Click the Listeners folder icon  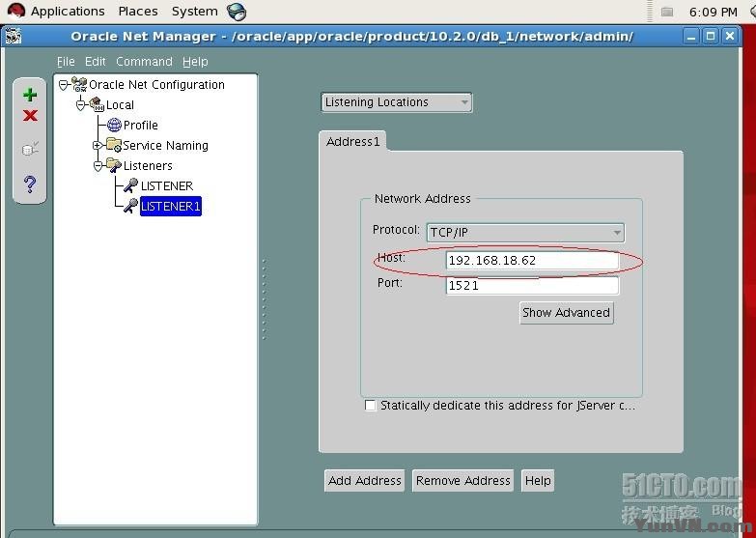tap(114, 165)
